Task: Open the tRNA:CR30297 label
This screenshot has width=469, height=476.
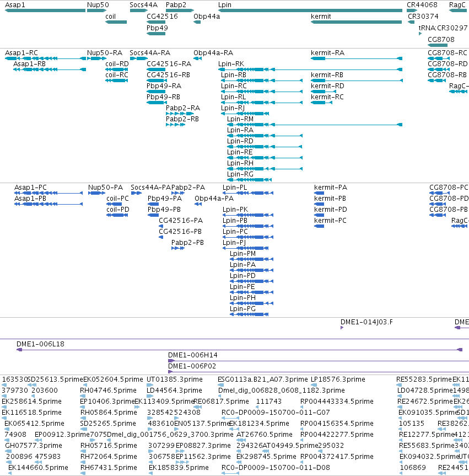Action: tap(443, 28)
